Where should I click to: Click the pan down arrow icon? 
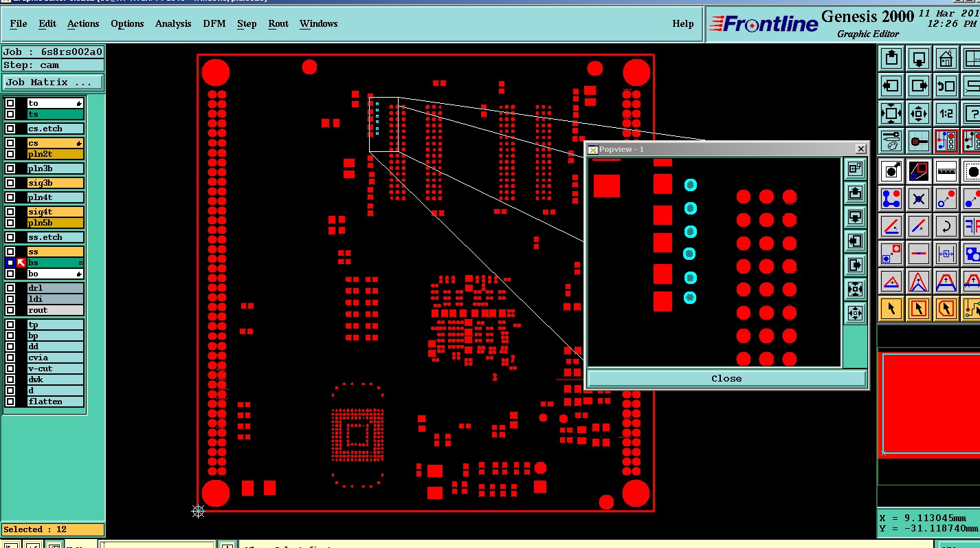919,58
